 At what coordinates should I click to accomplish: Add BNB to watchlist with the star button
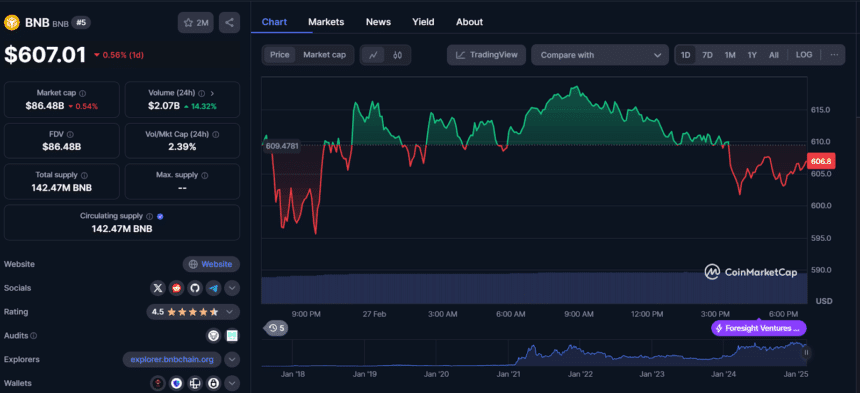click(x=195, y=22)
